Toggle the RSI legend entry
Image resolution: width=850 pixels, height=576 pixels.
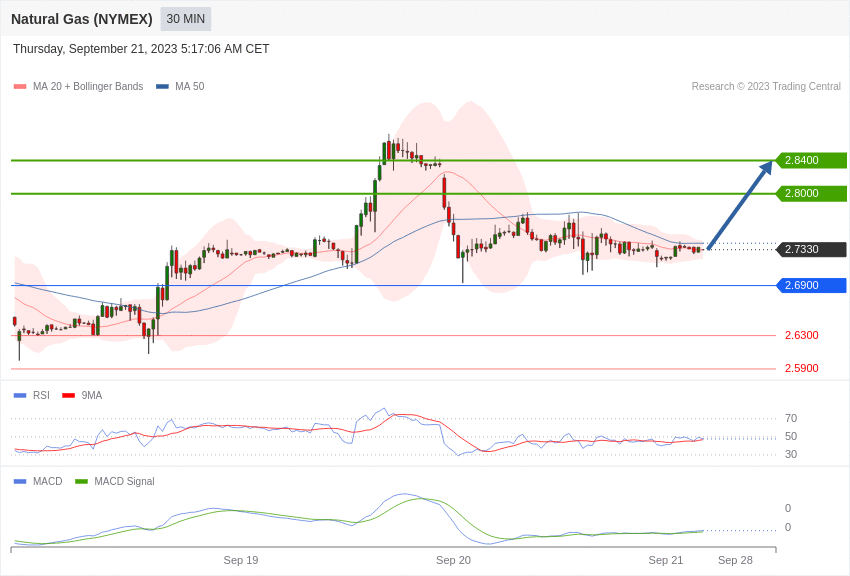(x=31, y=396)
